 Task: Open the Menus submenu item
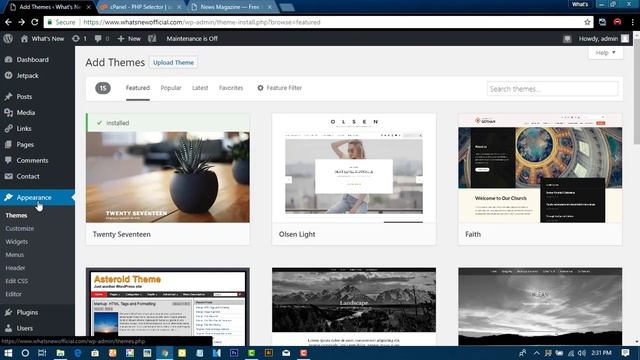pyautogui.click(x=15, y=255)
